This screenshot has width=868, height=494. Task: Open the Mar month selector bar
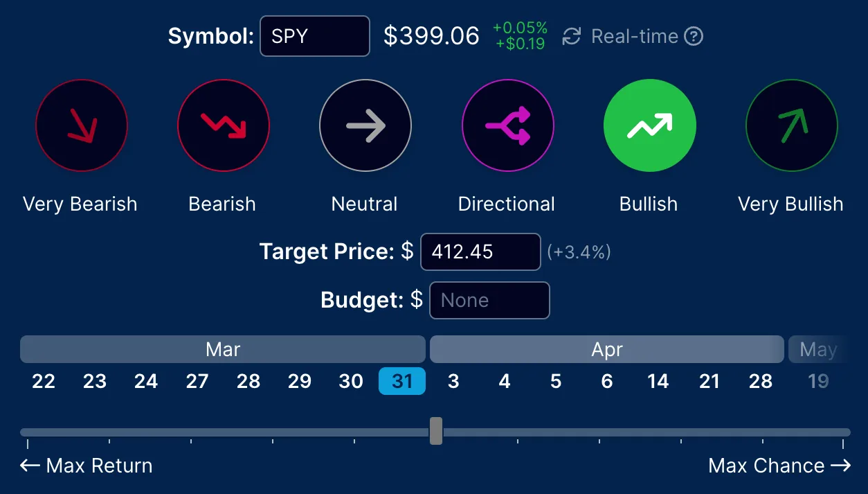(x=222, y=349)
